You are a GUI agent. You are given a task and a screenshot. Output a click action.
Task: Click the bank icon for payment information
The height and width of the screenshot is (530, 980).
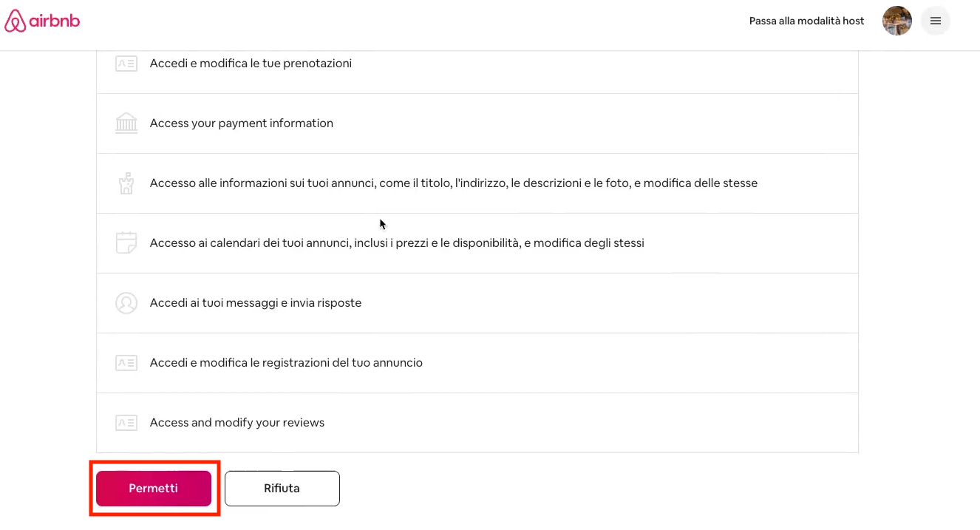126,123
